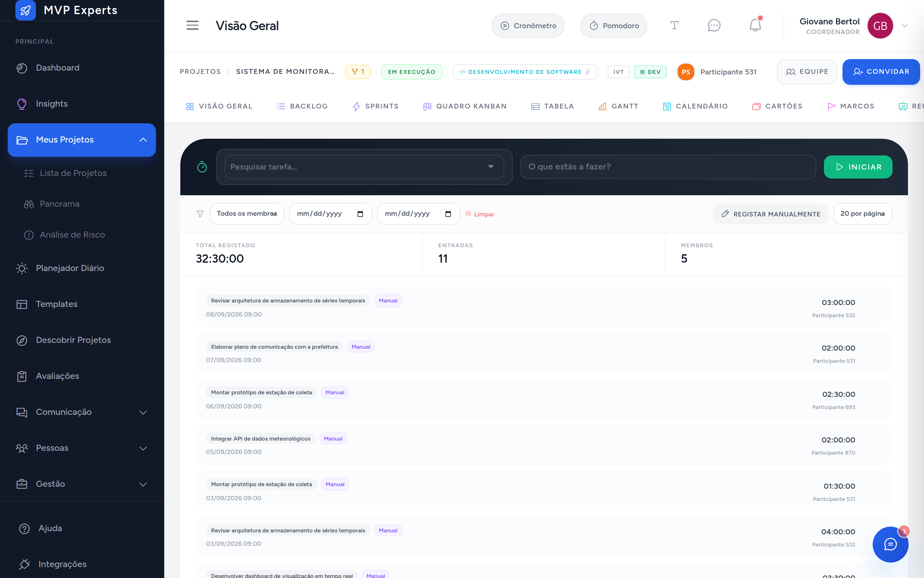The image size is (924, 578).
Task: Open calendar picker of second date field
Action: point(448,214)
